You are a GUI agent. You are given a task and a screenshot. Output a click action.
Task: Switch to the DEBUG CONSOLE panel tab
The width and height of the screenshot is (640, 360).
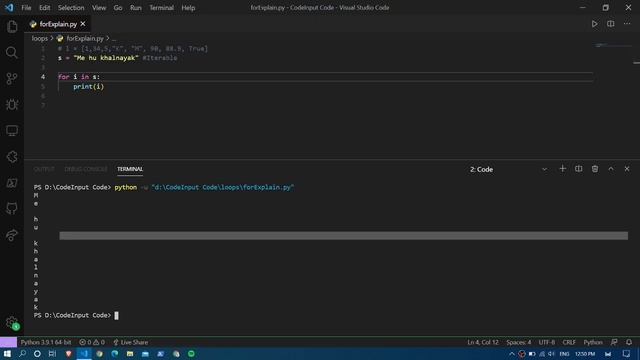86,169
